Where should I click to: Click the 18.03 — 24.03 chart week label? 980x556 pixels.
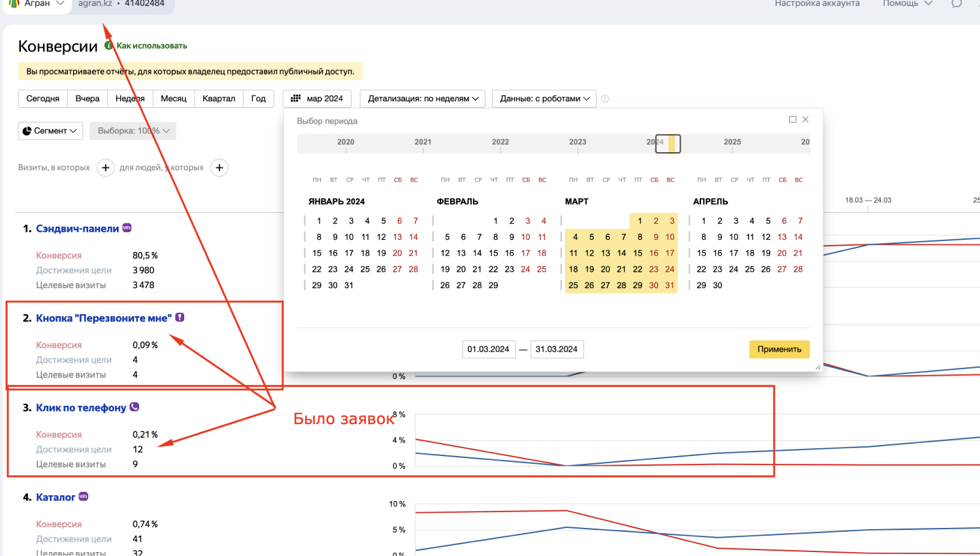pyautogui.click(x=868, y=200)
